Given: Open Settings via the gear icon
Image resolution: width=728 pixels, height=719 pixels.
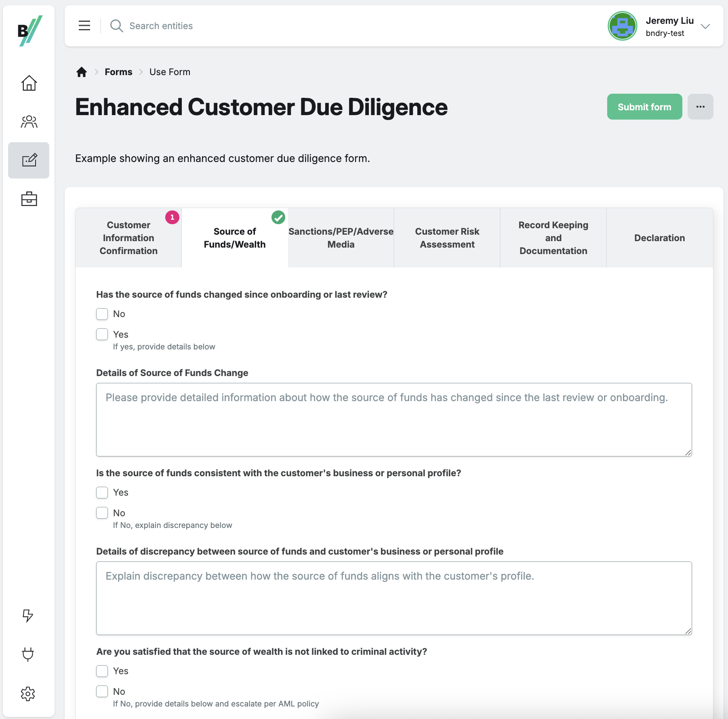Looking at the screenshot, I should (27, 694).
